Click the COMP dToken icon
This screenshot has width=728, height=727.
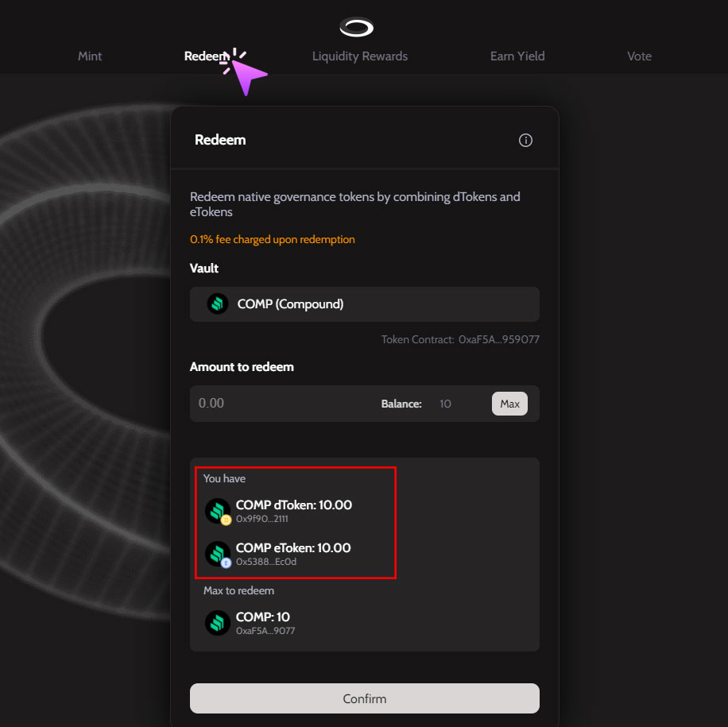point(218,511)
